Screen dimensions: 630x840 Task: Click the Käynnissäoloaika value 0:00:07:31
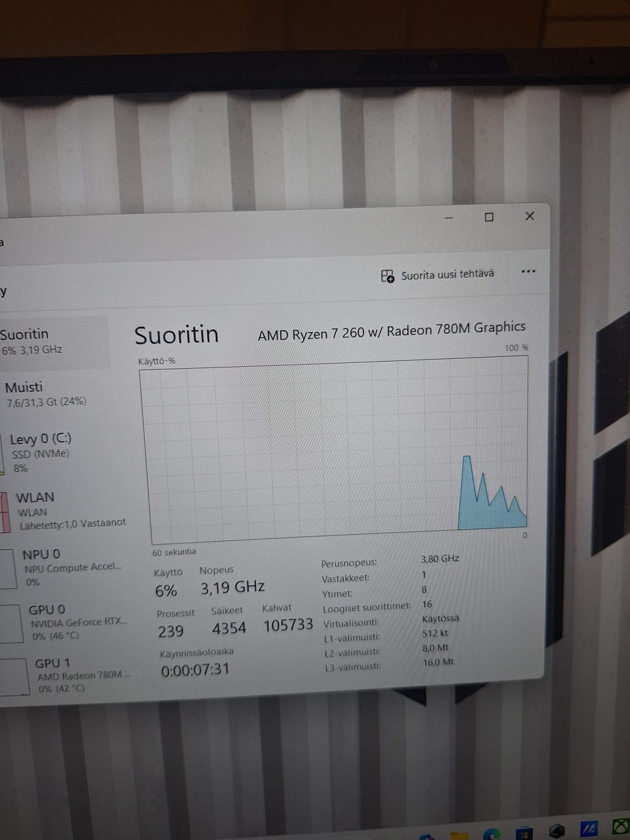196,669
